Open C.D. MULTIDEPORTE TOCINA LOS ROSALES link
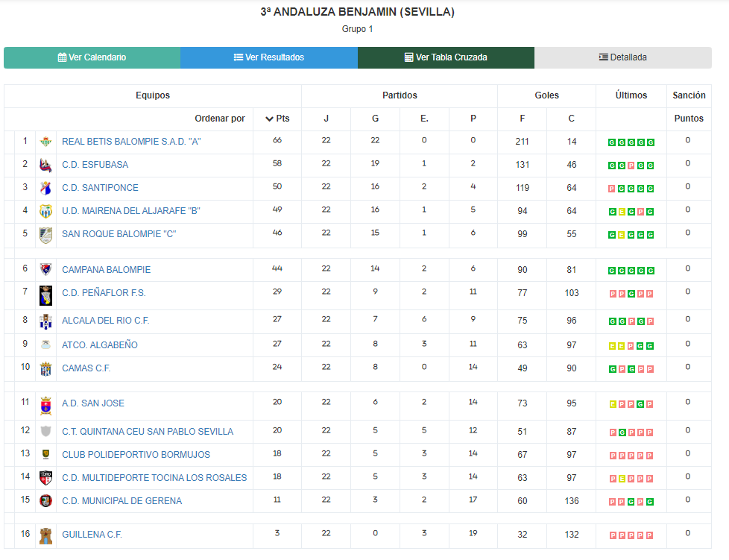This screenshot has height=560, width=729. tap(154, 478)
